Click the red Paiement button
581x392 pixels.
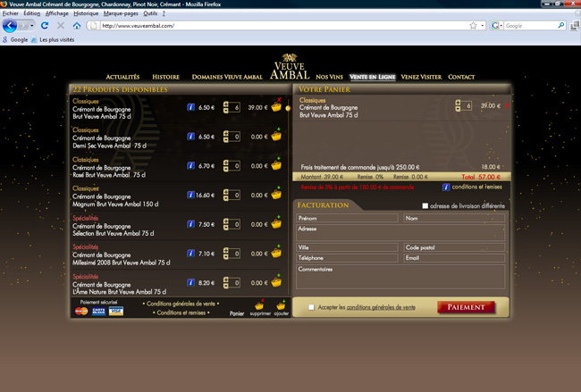[x=466, y=307]
